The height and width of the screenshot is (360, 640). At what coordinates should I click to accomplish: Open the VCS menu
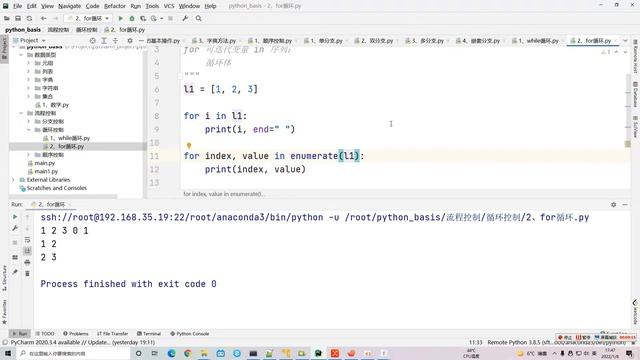tap(169, 6)
